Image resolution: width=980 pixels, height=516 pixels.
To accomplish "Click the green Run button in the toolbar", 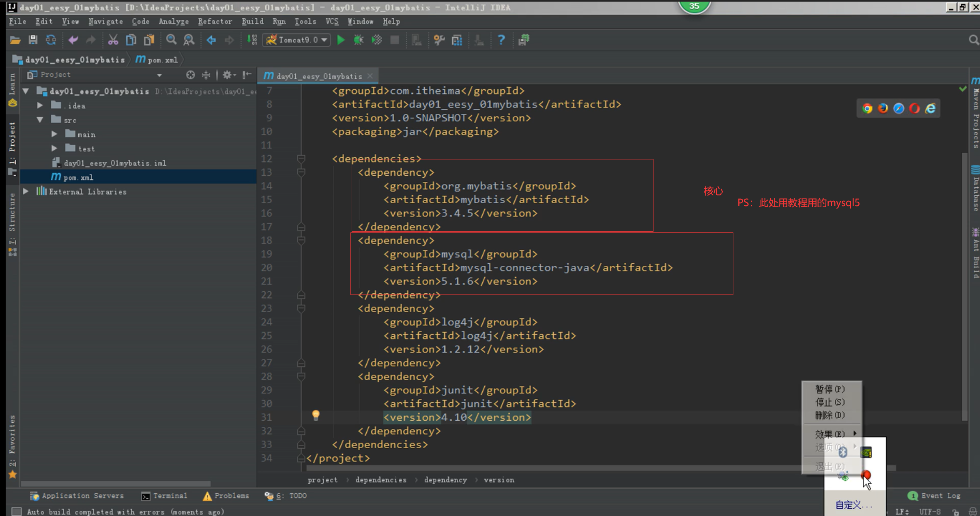I will [x=341, y=40].
